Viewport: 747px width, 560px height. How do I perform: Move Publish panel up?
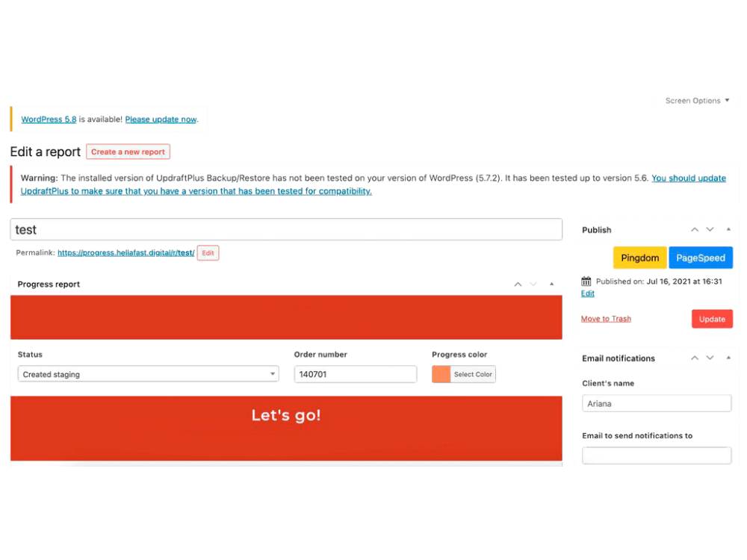pos(695,229)
